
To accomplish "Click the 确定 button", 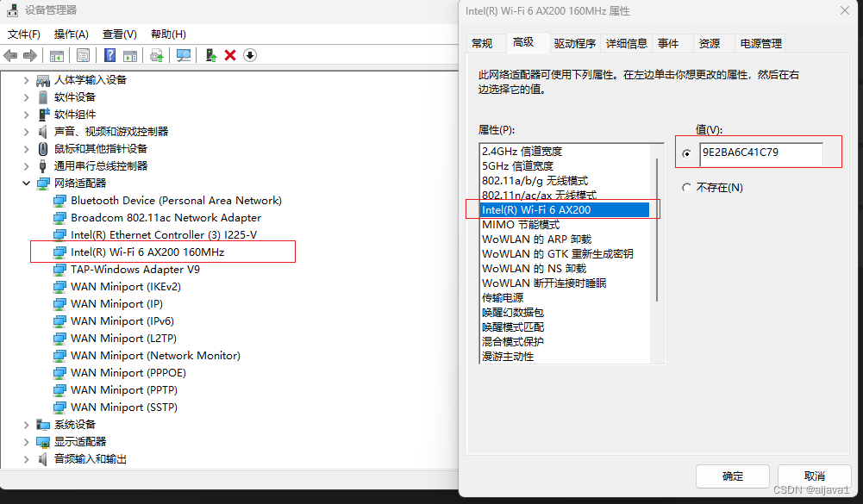I will (x=732, y=476).
